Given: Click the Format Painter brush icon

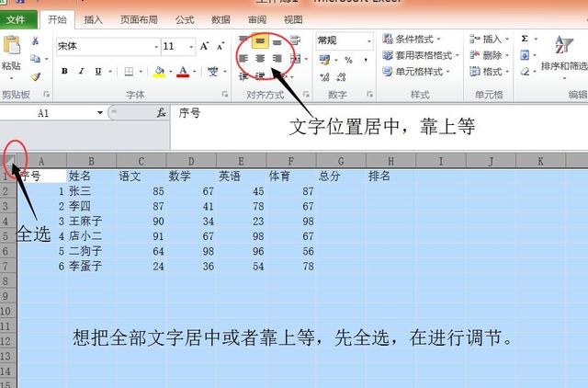Looking at the screenshot, I should point(36,76).
